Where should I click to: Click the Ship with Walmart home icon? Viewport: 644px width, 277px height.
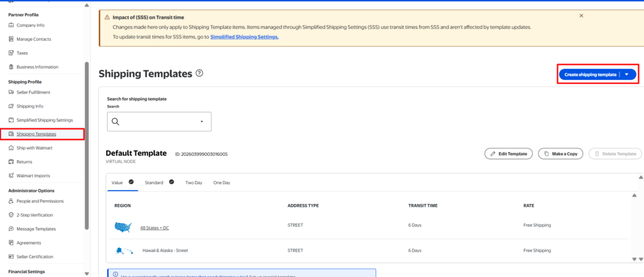click(x=11, y=148)
